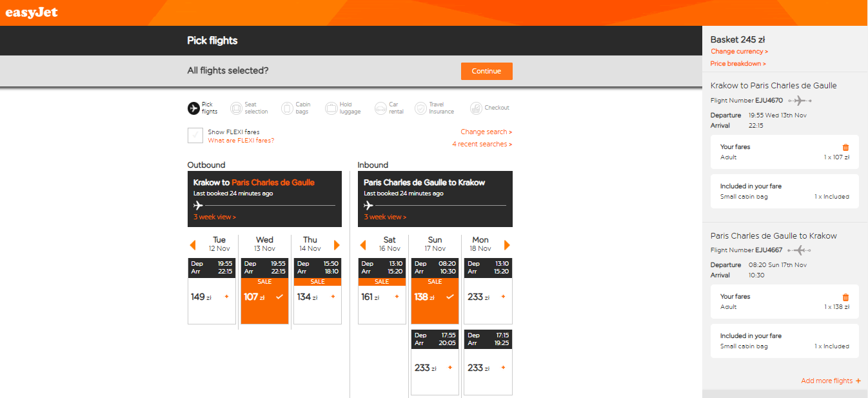
Task: Select the Seat selection step icon
Action: coord(236,108)
